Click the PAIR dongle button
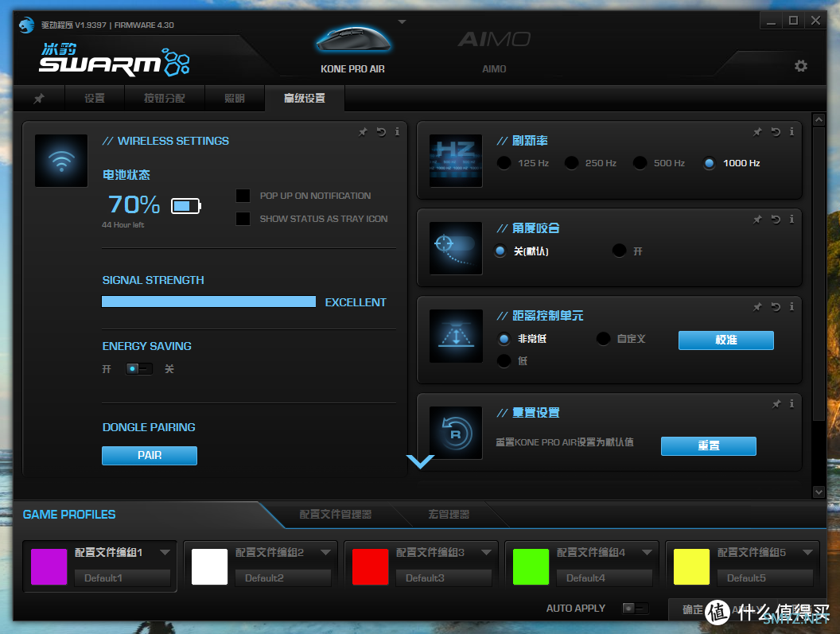This screenshot has height=634, width=840. tap(150, 456)
